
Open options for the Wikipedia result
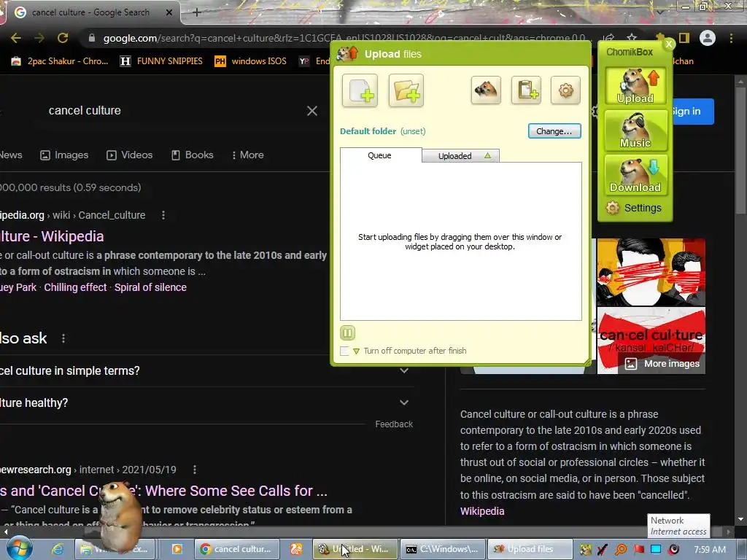click(x=163, y=215)
